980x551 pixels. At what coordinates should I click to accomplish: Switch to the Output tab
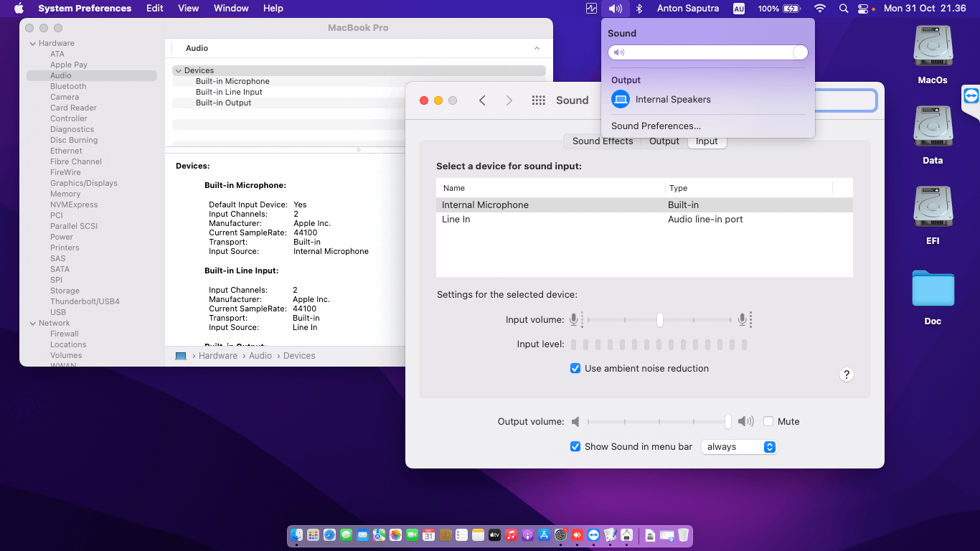[x=664, y=141]
